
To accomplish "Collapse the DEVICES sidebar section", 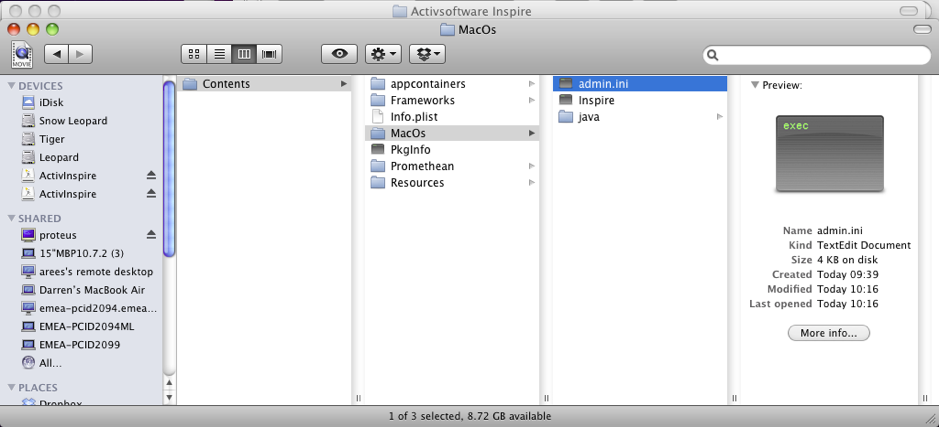I will click(x=11, y=86).
